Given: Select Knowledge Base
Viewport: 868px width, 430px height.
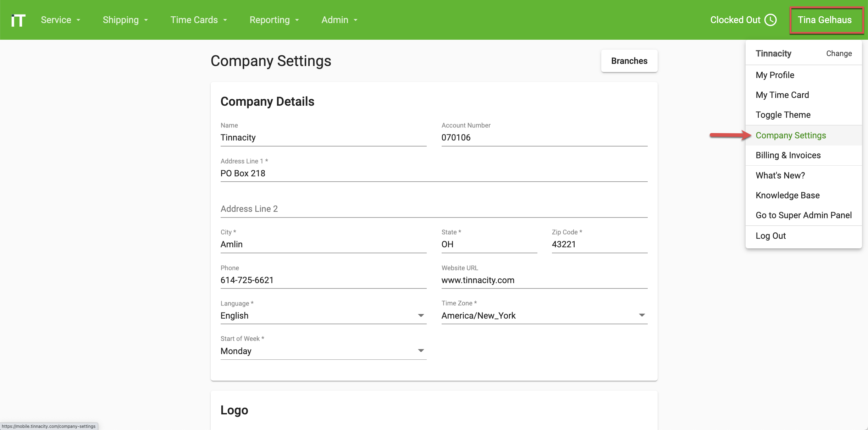Looking at the screenshot, I should click(787, 195).
